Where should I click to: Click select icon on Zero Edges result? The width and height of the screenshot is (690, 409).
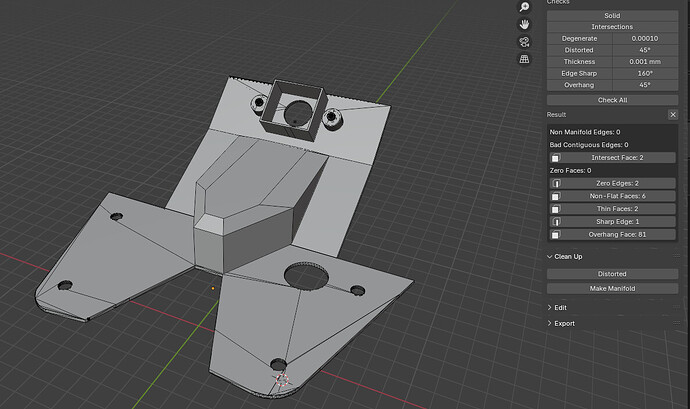(556, 183)
